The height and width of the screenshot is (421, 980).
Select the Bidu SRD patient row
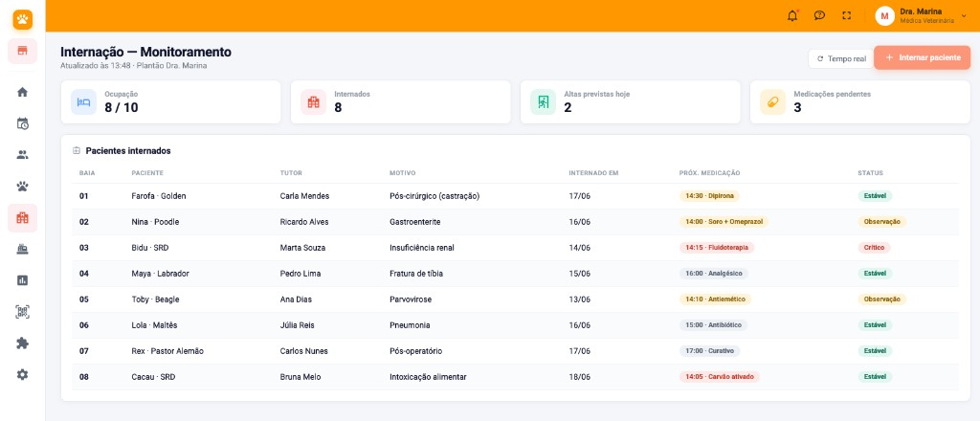click(515, 248)
